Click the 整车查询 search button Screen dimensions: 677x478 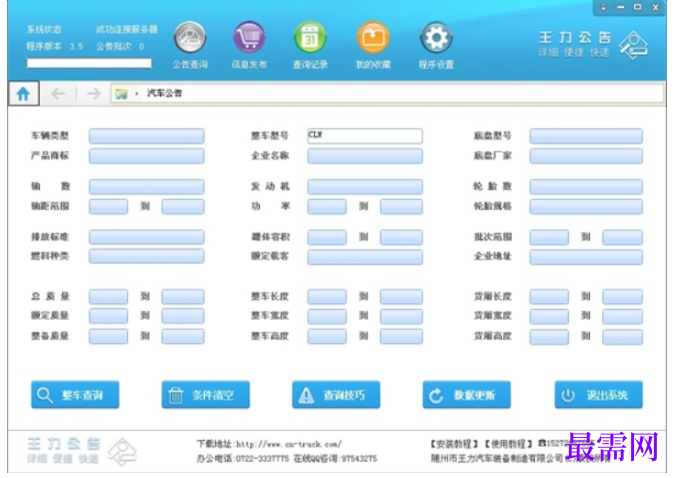tap(75, 395)
